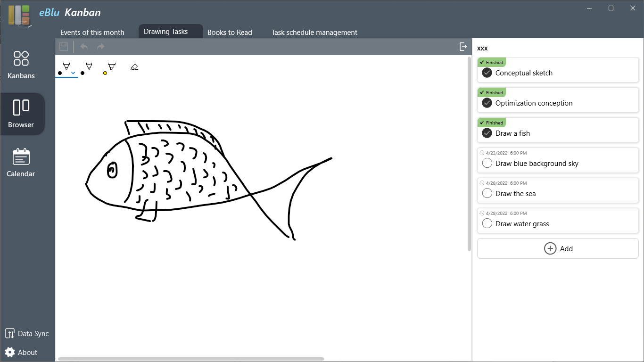
Task: Uncheck the Optimization conception task
Action: point(487,103)
